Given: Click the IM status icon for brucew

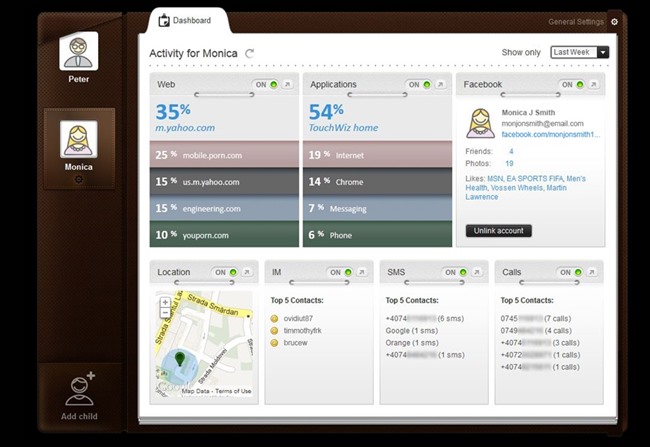Looking at the screenshot, I should click(x=274, y=343).
